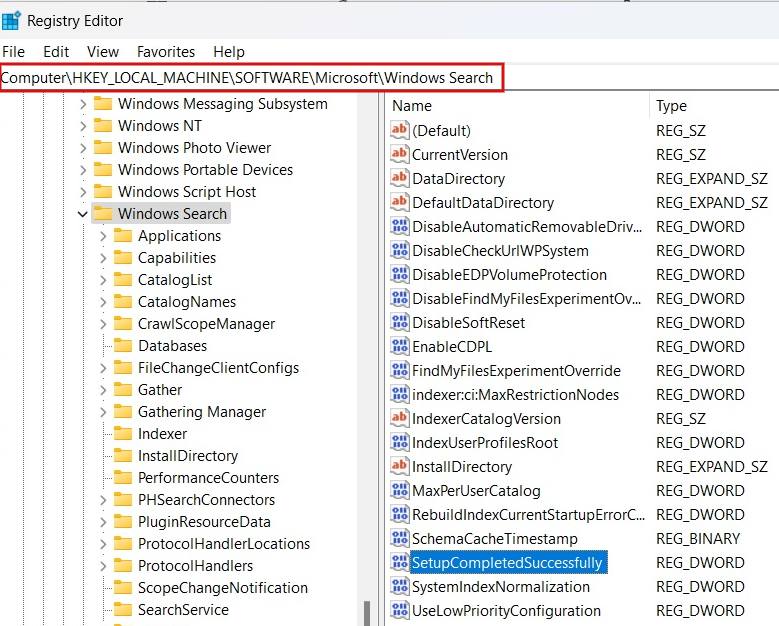Image resolution: width=779 pixels, height=626 pixels.
Task: Click the SetupCompletedSuccessfully DWORD icon
Action: [x=399, y=562]
